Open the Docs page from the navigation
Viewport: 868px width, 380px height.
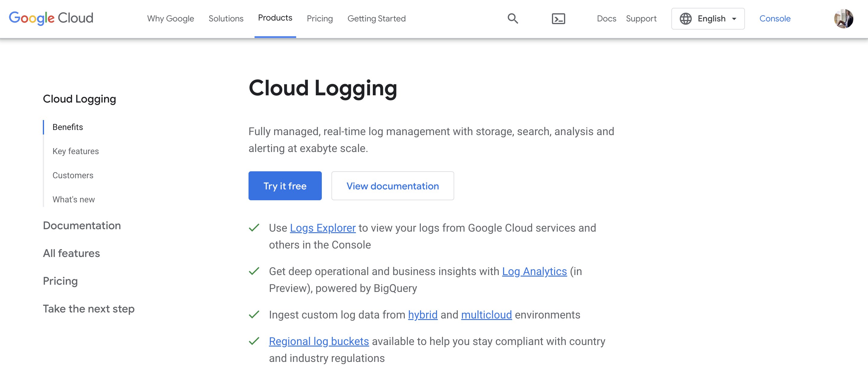(x=606, y=18)
